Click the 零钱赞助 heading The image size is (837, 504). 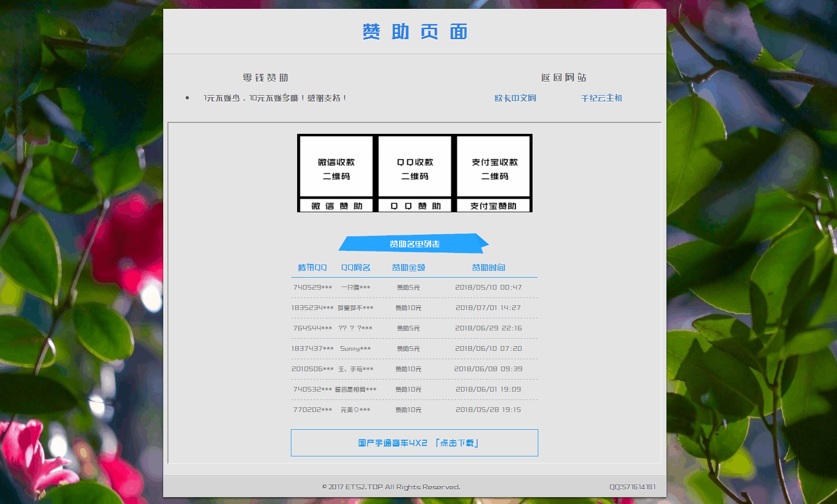click(265, 77)
